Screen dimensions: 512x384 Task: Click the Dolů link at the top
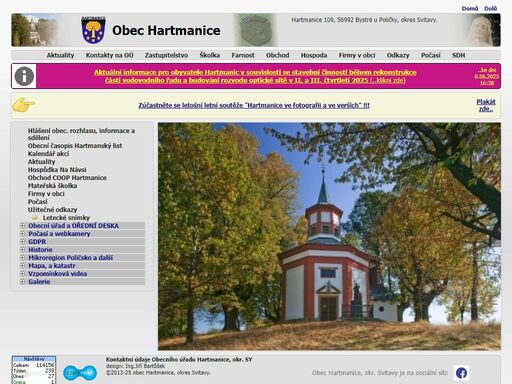[490, 8]
